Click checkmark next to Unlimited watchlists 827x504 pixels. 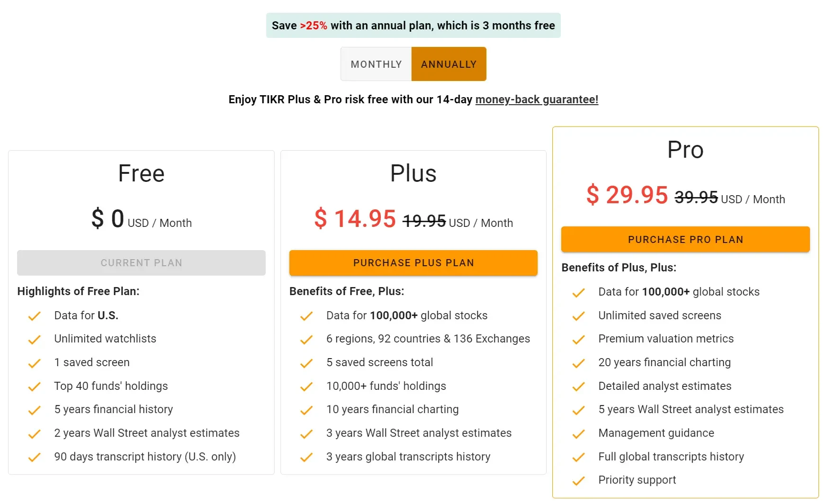(x=34, y=340)
